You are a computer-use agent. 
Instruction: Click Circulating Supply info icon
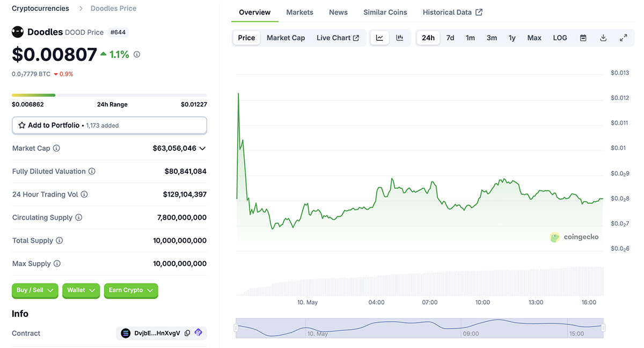[x=79, y=218]
